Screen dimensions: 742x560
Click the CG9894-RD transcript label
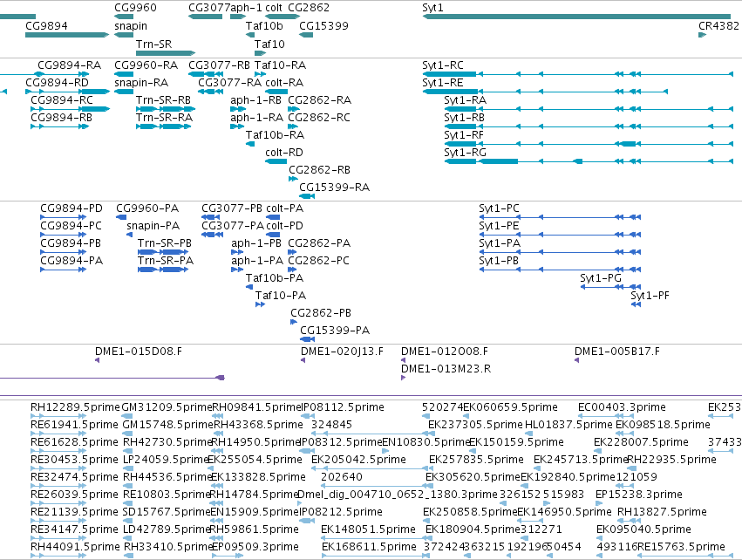point(57,82)
